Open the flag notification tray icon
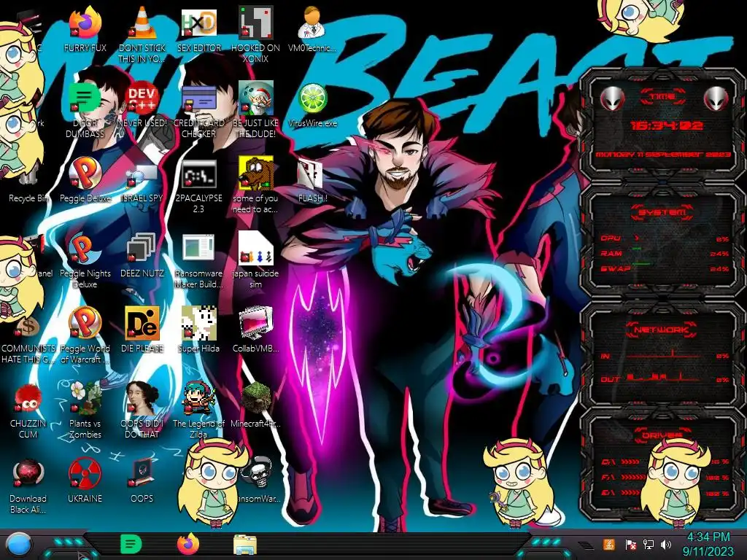Image resolution: width=747 pixels, height=560 pixels. [631, 545]
